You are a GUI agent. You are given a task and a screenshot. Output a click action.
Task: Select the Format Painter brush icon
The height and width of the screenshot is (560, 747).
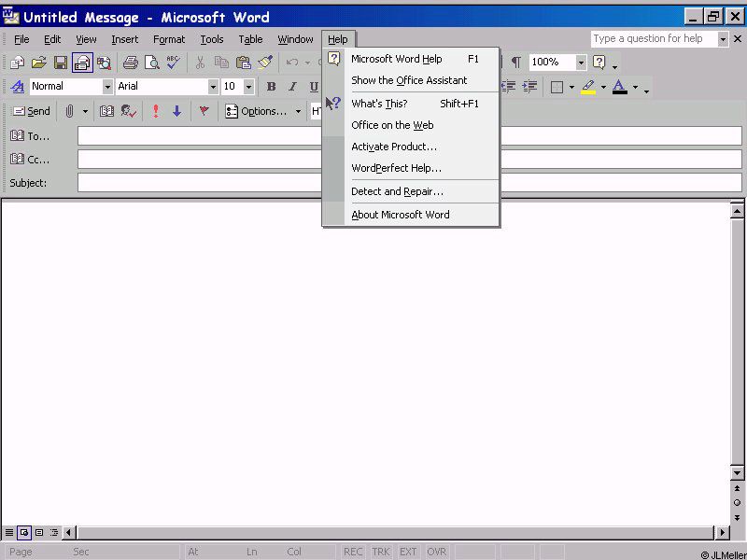[265, 63]
